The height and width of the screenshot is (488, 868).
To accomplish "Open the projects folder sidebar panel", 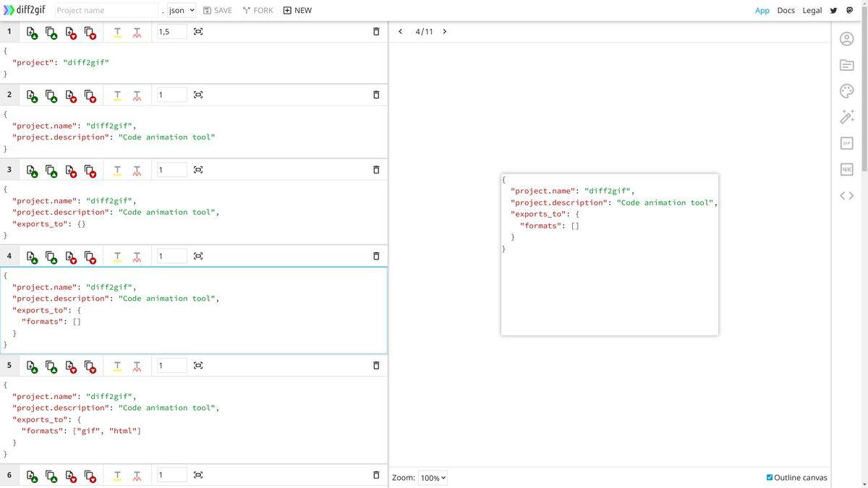I will tap(847, 65).
